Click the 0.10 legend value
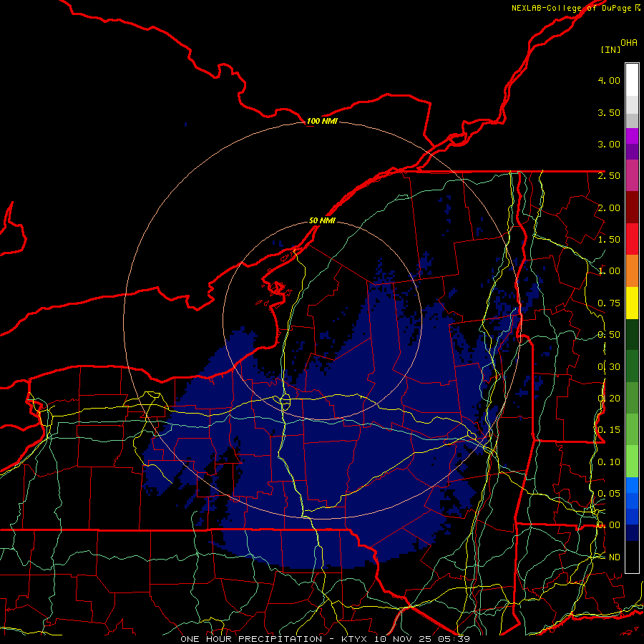 tap(609, 462)
